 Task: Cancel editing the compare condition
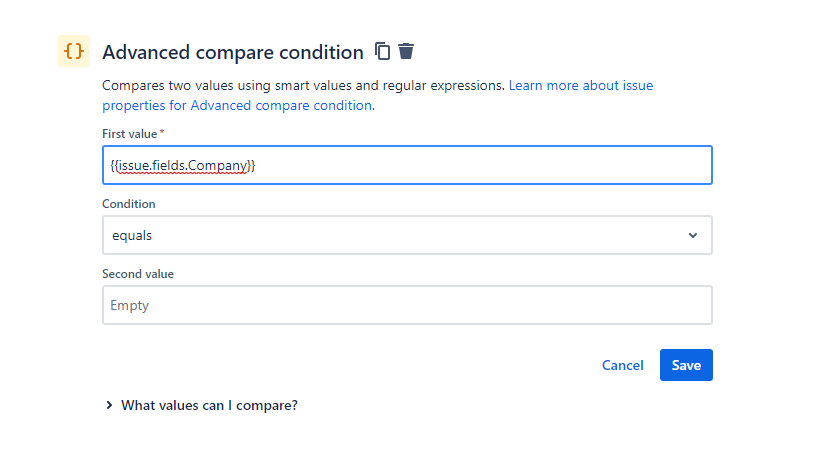point(622,365)
